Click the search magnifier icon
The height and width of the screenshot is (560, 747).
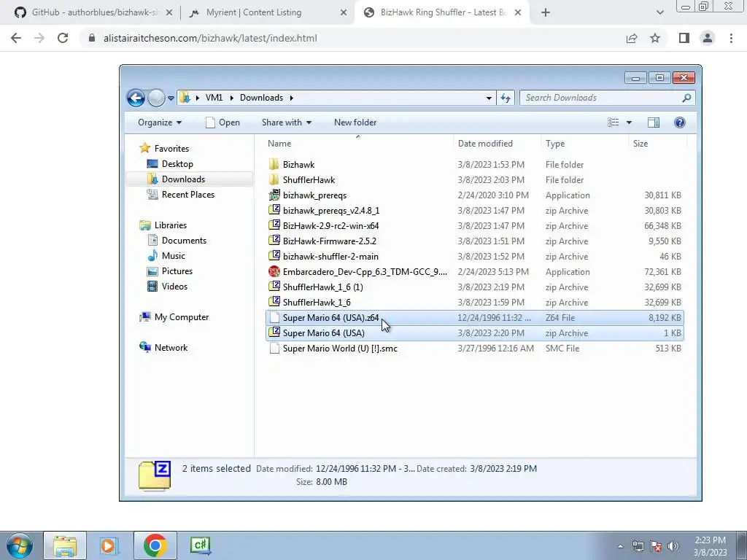click(x=686, y=98)
